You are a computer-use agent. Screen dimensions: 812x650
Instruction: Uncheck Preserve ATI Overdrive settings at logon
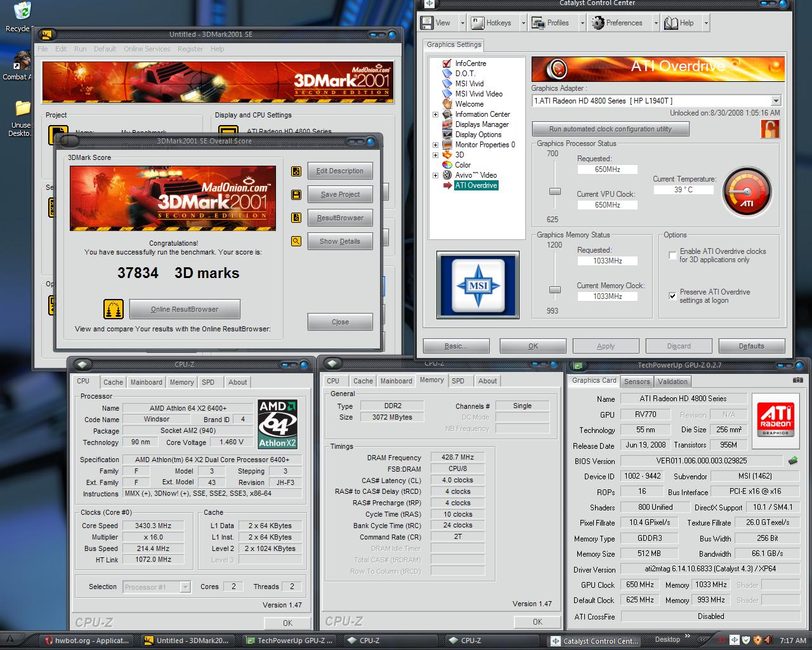(x=672, y=296)
